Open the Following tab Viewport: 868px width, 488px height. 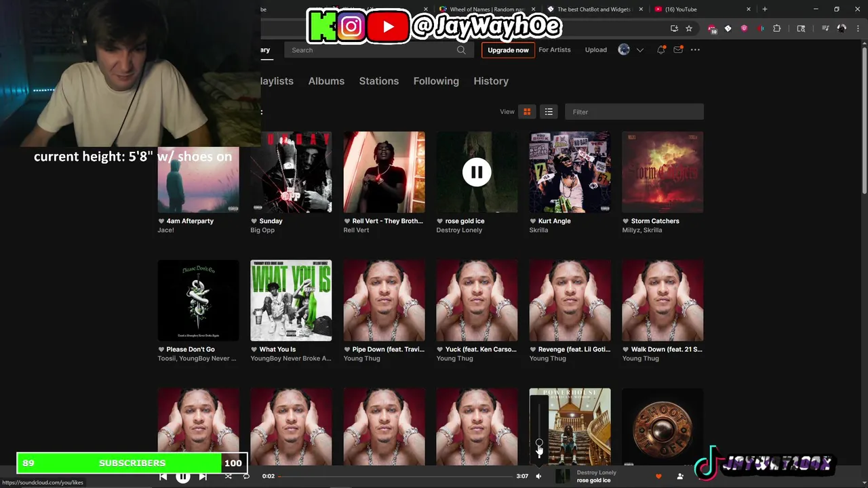point(436,81)
